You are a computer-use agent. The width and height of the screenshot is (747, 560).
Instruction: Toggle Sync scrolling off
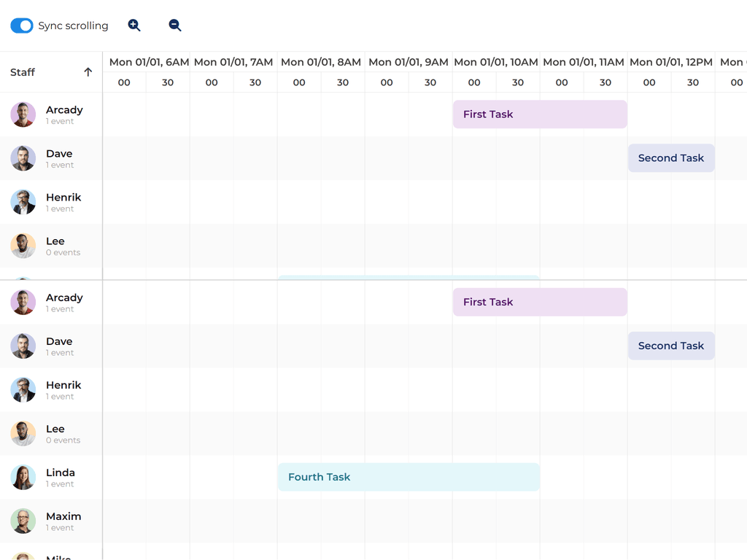[21, 25]
